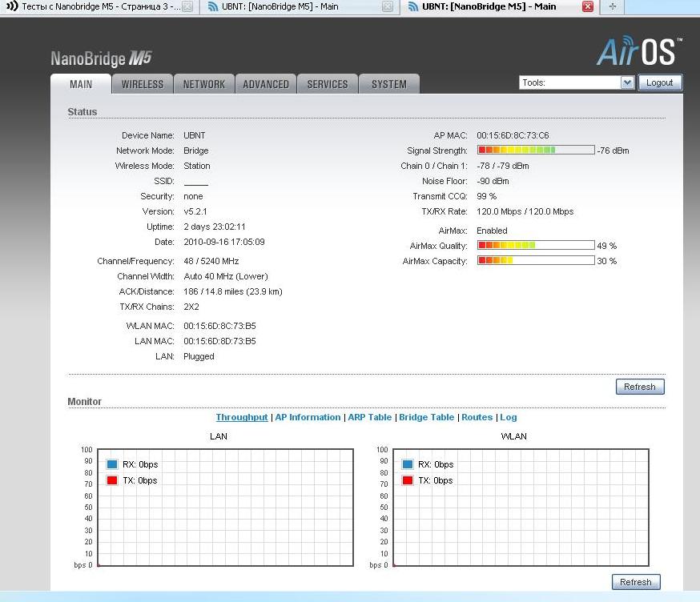Switch to the Тесты с Nanobridge M5 browser tab
Viewport: 700px width, 602px height.
(101, 6)
